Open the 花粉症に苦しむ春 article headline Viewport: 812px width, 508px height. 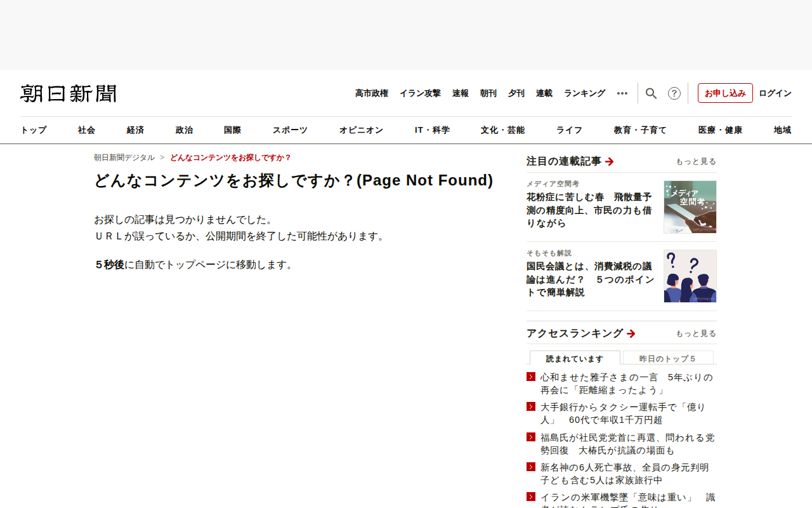[589, 210]
